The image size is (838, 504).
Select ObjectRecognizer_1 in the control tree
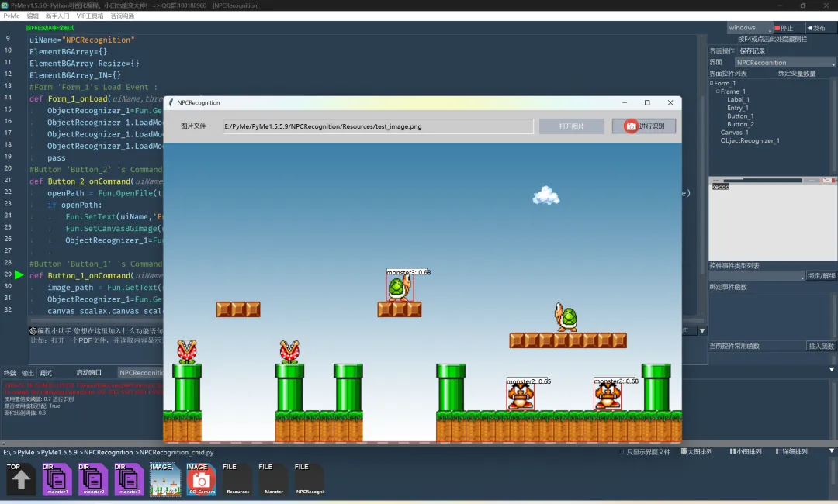(750, 140)
